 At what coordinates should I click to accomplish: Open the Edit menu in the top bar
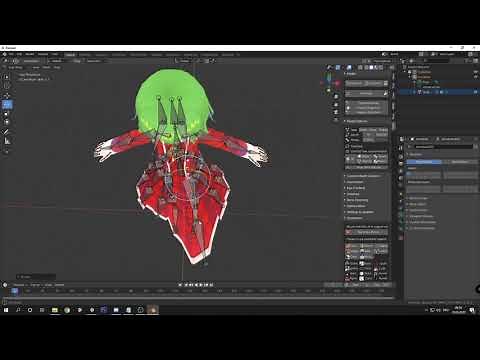point(19,54)
